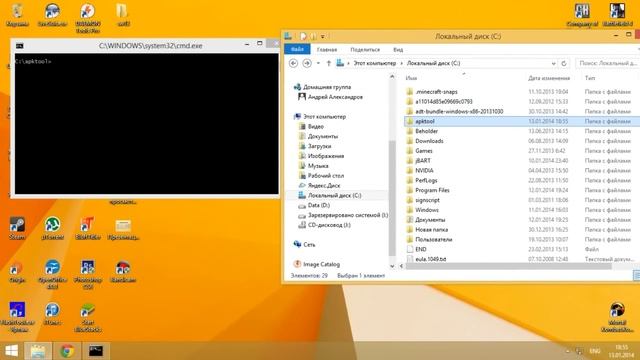Select the signscript folder
Screen dimensions: 640x360
[x=521, y=200]
